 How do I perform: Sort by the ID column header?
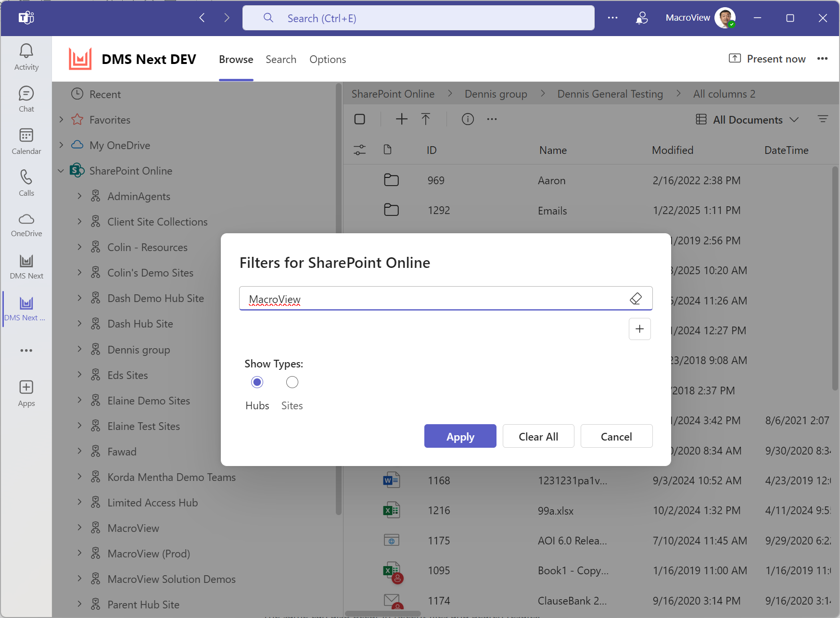point(431,150)
